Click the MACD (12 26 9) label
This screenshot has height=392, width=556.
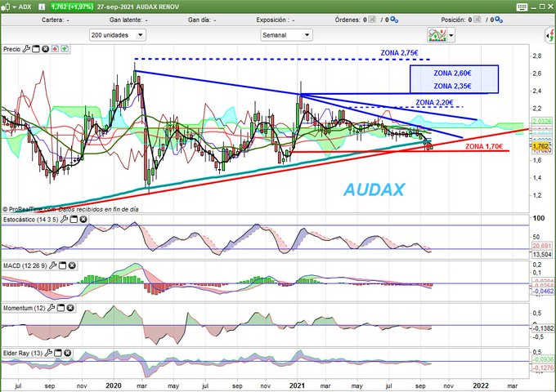(25, 265)
